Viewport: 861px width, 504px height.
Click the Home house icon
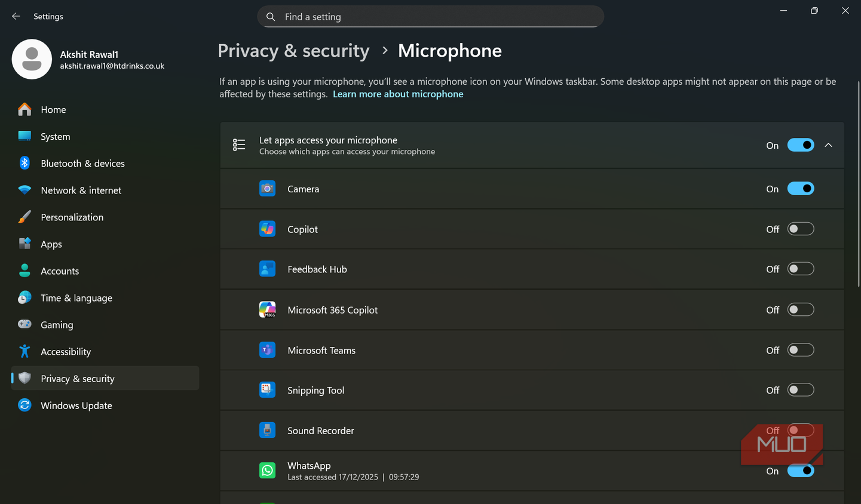[24, 109]
